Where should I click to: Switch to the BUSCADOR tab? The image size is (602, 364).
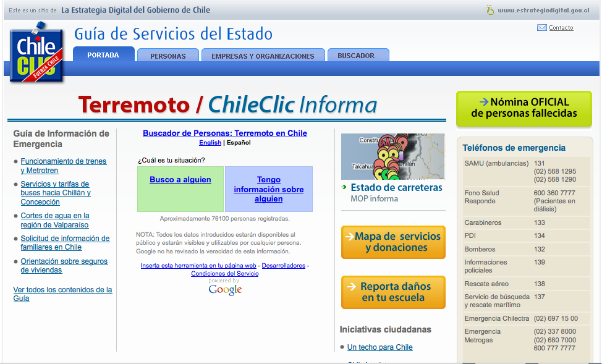pos(358,55)
